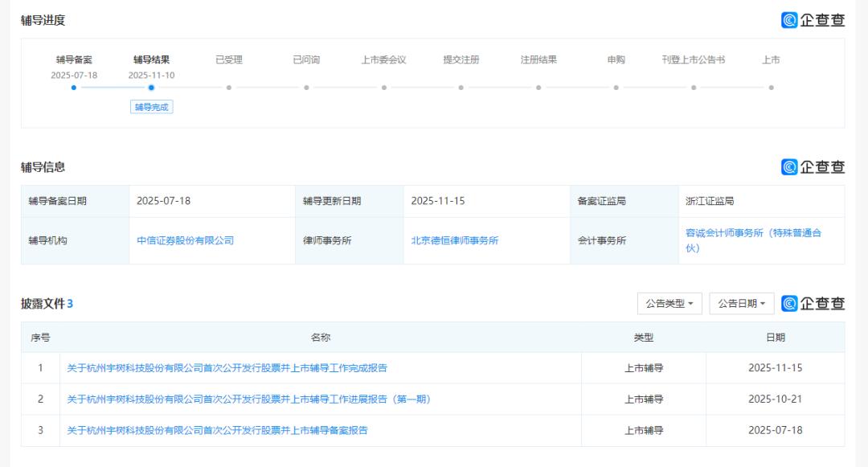Select the 刊登上市公告书 stage label
Screen dimensions: 868x467
click(x=693, y=59)
